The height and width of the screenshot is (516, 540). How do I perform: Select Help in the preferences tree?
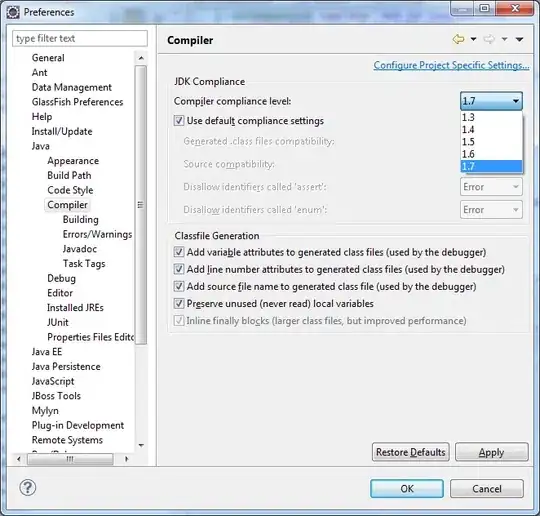click(x=42, y=117)
